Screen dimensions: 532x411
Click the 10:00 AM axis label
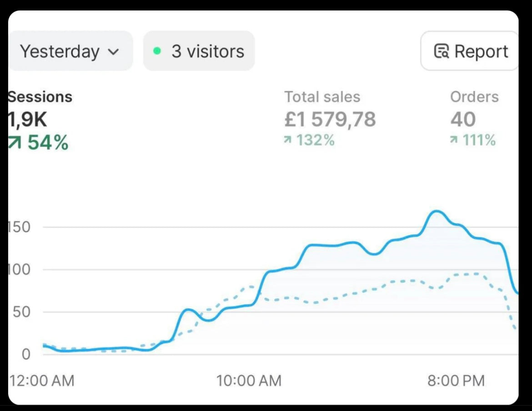(249, 381)
